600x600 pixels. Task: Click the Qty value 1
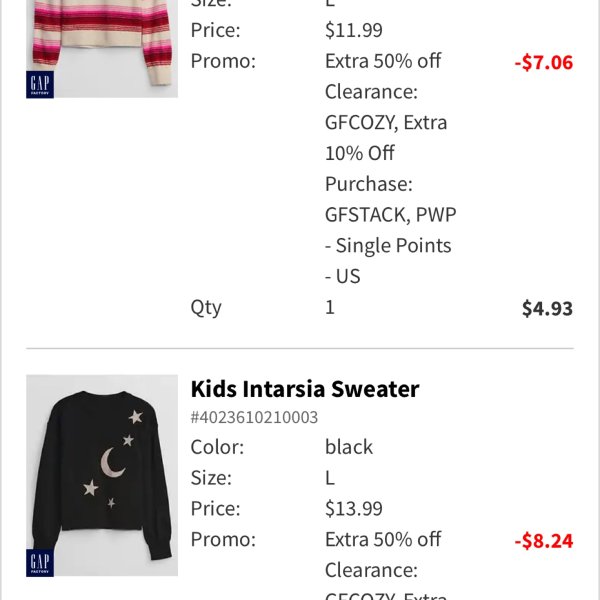click(x=330, y=307)
